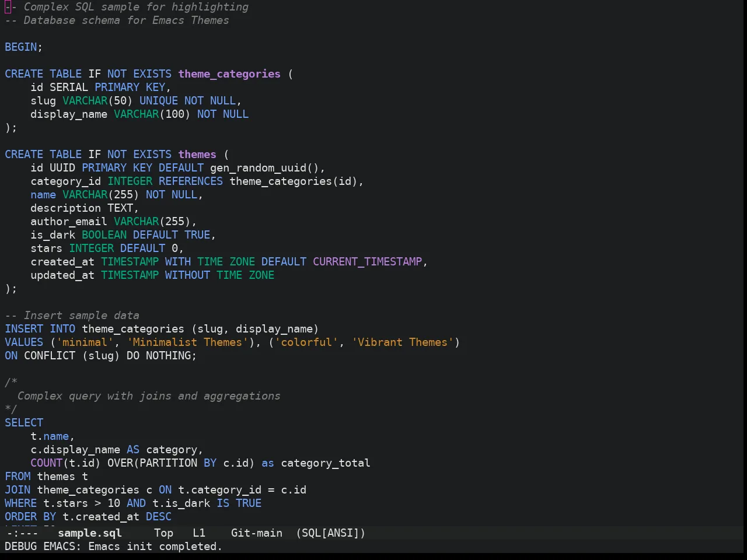Click the author_email column name
The height and width of the screenshot is (560, 747).
coord(69,221)
